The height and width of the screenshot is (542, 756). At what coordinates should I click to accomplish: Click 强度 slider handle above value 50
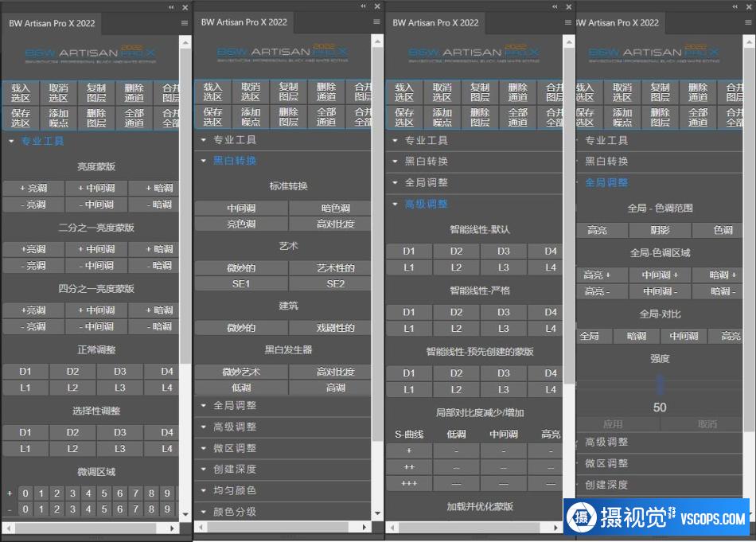(660, 384)
